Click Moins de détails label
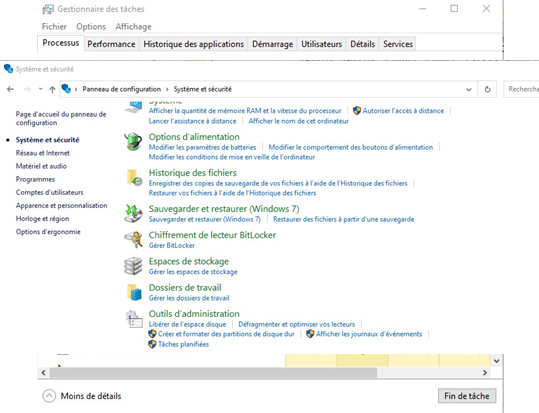The height and width of the screenshot is (413, 539). [x=91, y=396]
